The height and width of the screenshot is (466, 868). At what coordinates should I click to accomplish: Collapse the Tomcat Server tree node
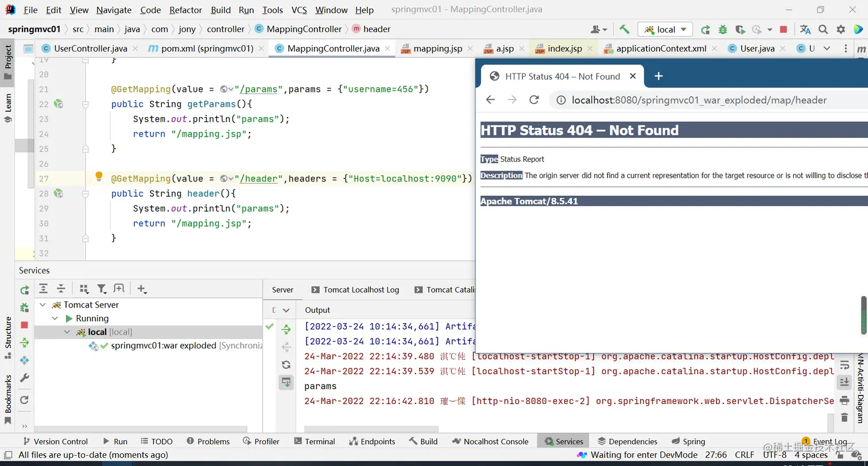43,305
